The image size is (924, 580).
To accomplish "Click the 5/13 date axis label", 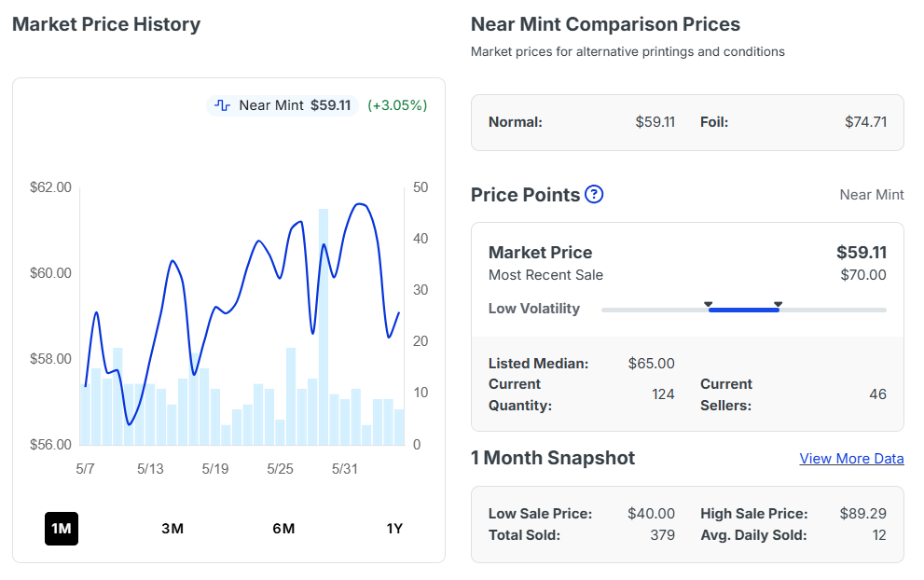I will 150,469.
